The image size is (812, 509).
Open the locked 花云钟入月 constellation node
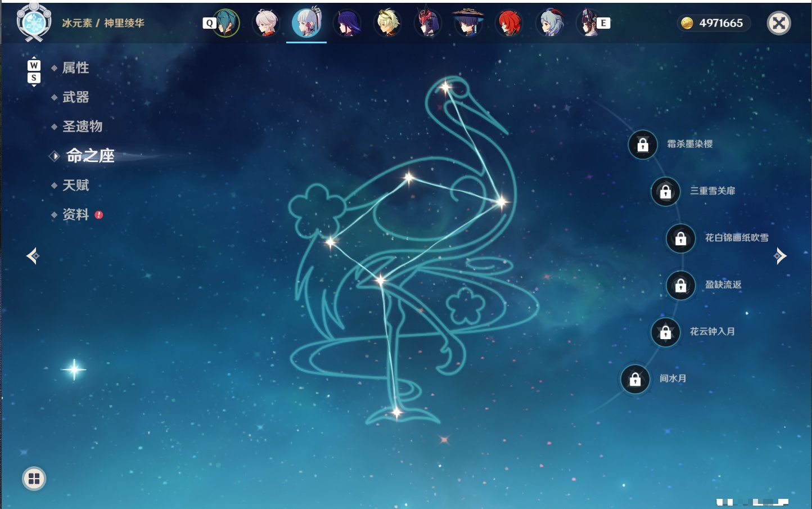pyautogui.click(x=666, y=332)
